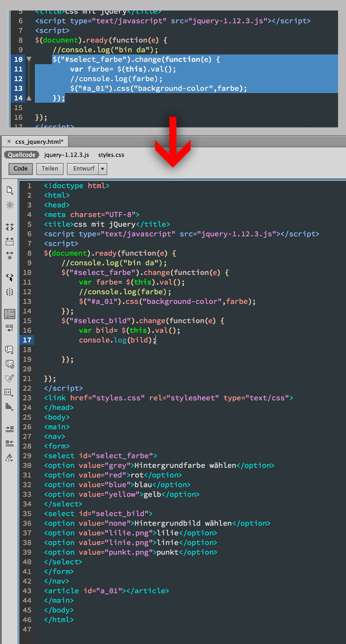Click the closing </html> tag line
The width and height of the screenshot is (346, 644).
click(59, 620)
